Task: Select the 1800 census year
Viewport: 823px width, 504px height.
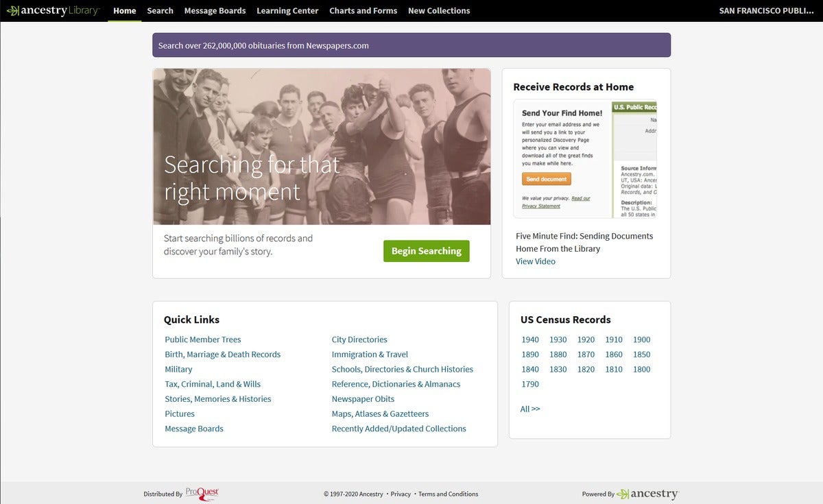Action: click(642, 369)
